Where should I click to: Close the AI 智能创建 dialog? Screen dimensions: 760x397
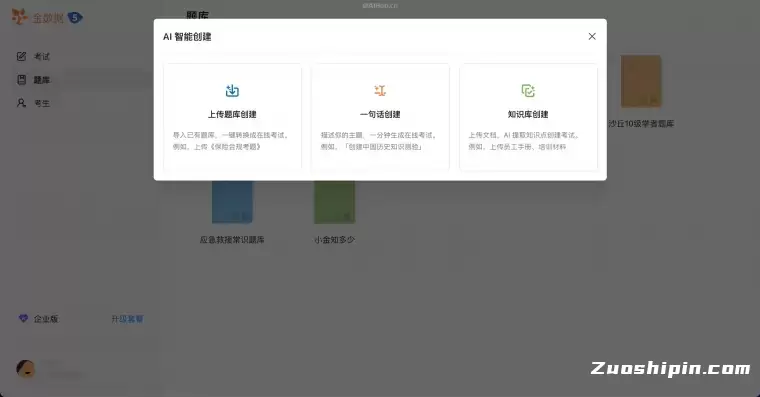592,36
